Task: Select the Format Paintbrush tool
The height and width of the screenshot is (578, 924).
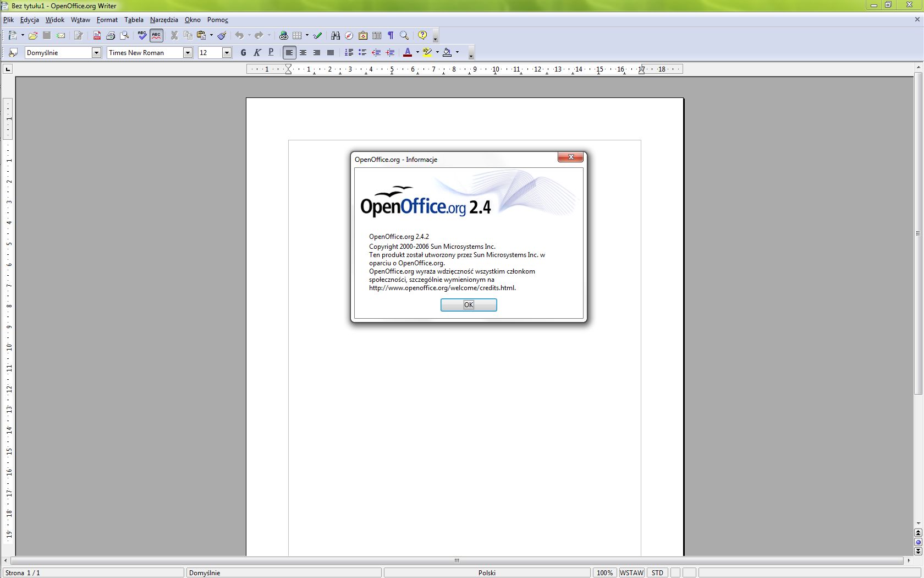Action: point(222,35)
